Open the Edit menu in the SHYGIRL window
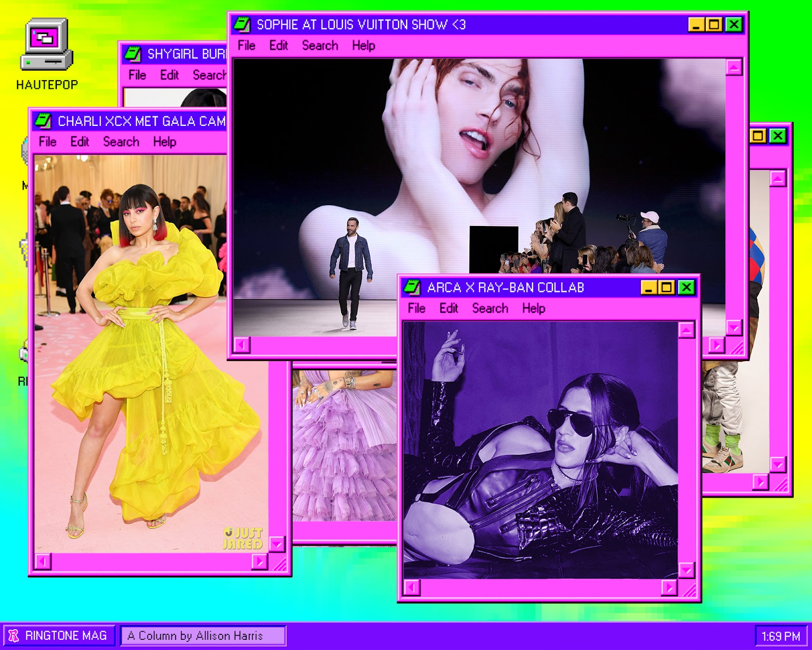The image size is (812, 650). pos(170,75)
